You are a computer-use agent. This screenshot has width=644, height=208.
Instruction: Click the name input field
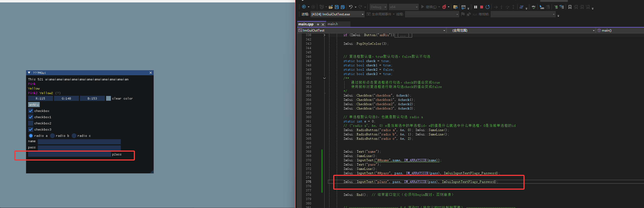79,142
